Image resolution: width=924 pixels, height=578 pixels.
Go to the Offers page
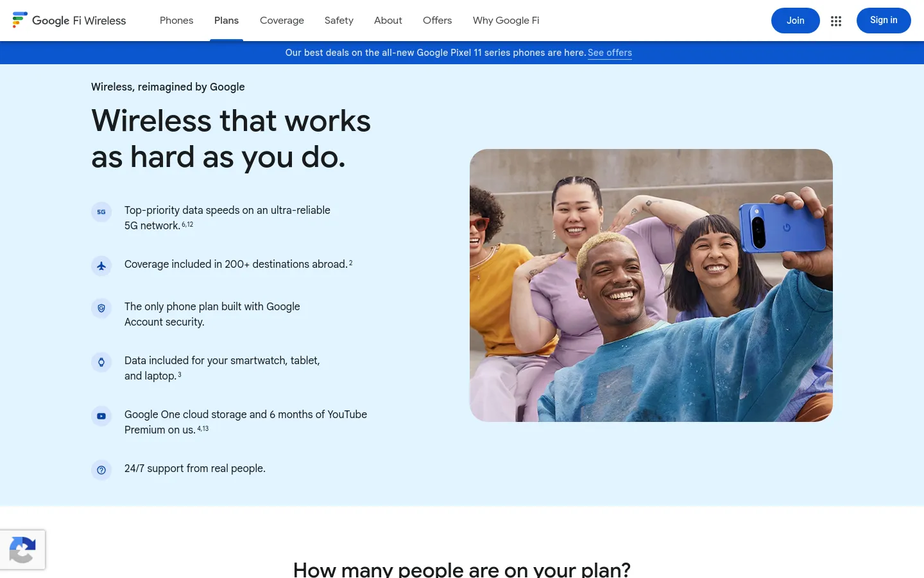[437, 21]
